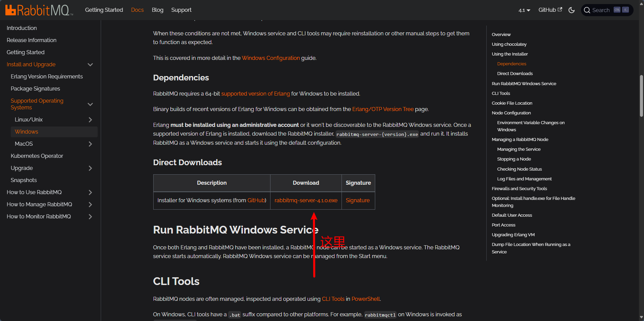The image size is (644, 321).
Task: Jump to Direct Downloads in contents
Action: coord(515,73)
